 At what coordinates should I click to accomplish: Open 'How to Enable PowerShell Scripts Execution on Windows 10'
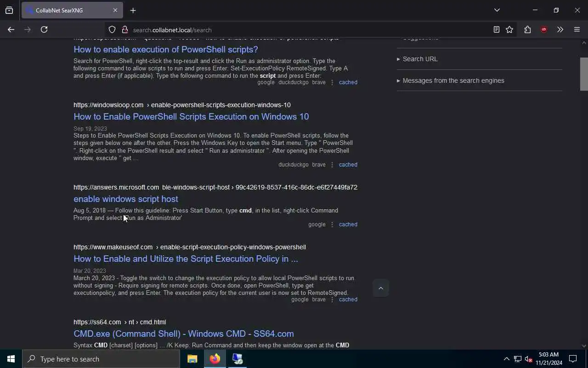191,116
